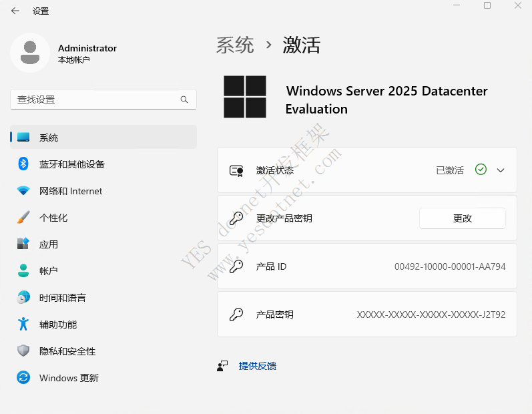532x414 pixels.
Task: Click the Administrator profile avatar
Action: 30,53
